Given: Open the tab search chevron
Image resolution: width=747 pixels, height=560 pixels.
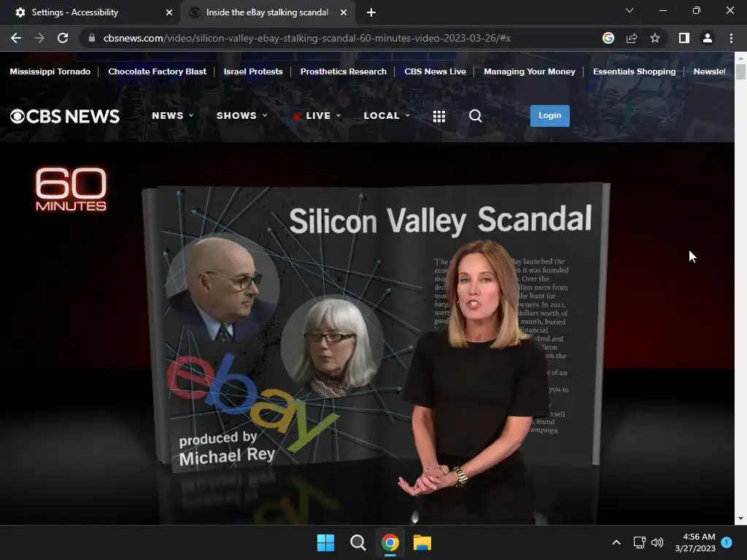Looking at the screenshot, I should [630, 10].
